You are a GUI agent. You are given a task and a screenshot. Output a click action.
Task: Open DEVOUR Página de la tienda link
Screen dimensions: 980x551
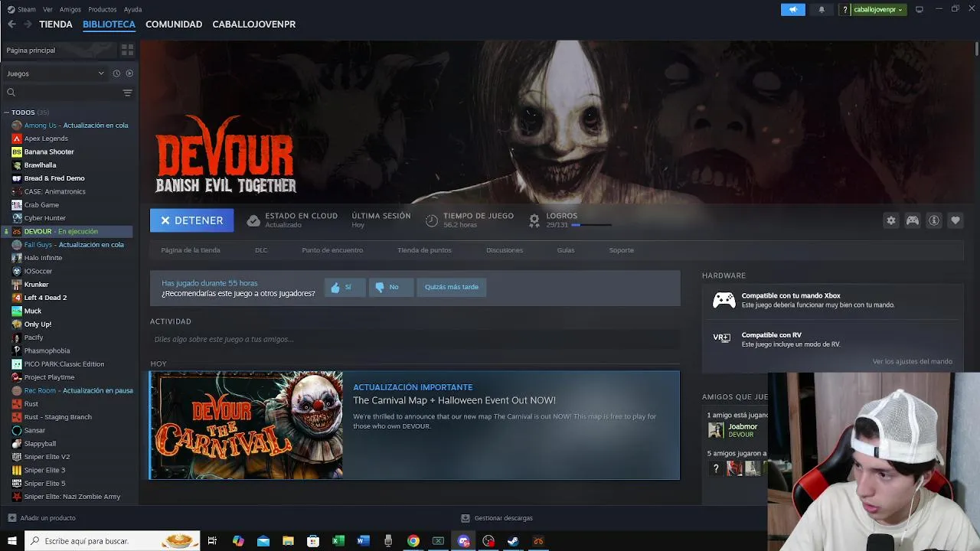[191, 250]
